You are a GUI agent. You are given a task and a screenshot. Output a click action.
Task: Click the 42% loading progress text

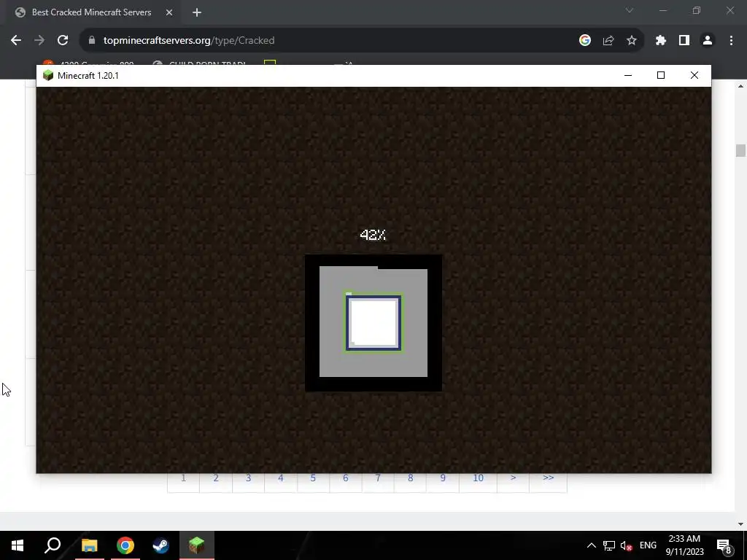373,235
